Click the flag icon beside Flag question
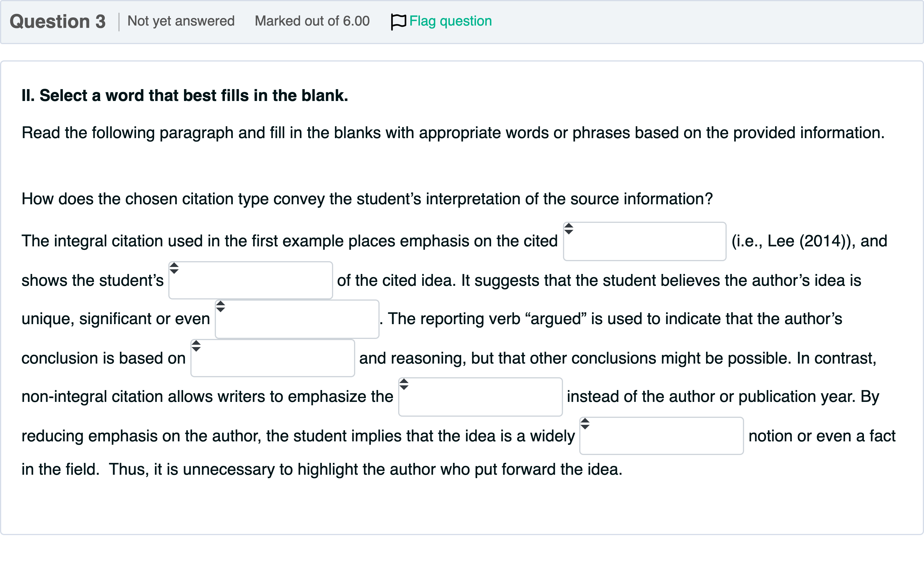Viewport: 924px width, 585px height. 398,21
